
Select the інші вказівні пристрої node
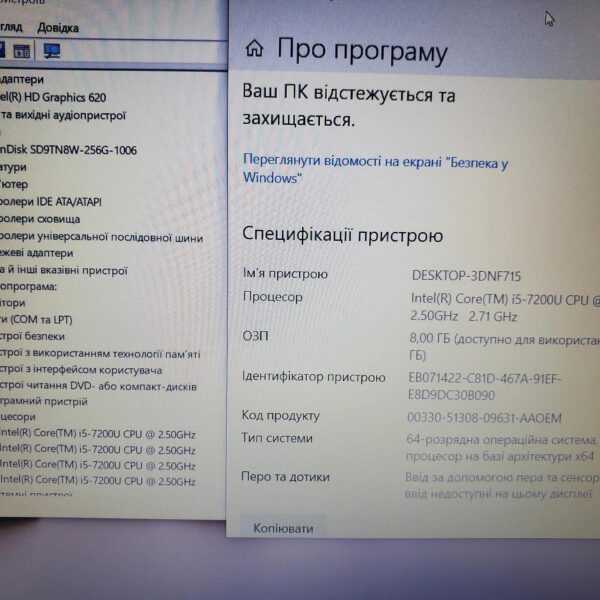coord(64,271)
